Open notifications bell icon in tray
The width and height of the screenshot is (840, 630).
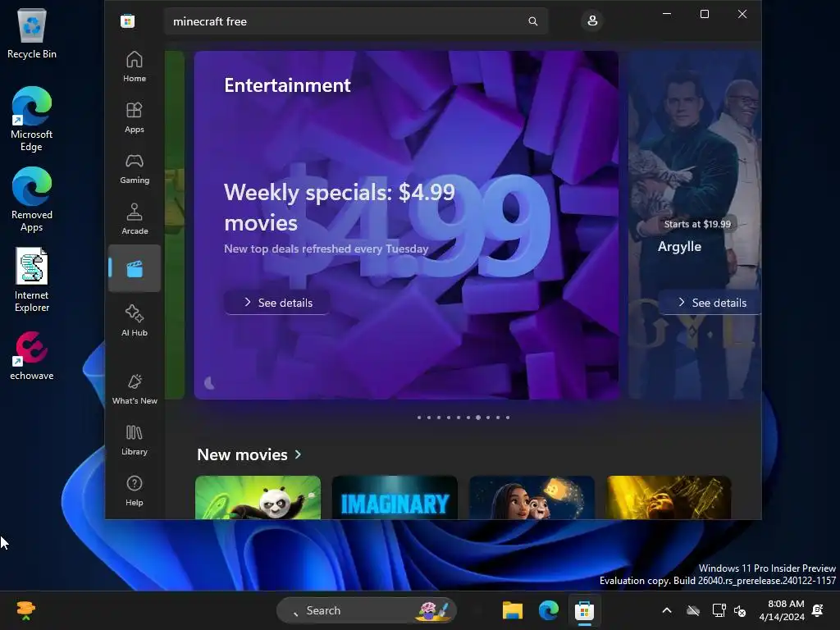pos(818,610)
